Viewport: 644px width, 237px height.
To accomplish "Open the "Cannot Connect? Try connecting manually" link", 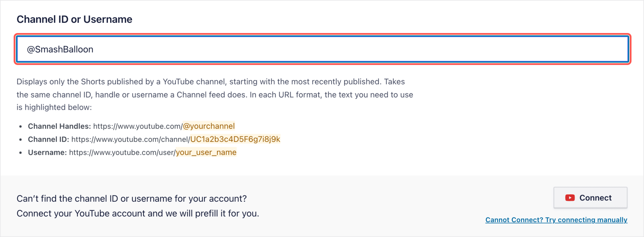I will [556, 220].
